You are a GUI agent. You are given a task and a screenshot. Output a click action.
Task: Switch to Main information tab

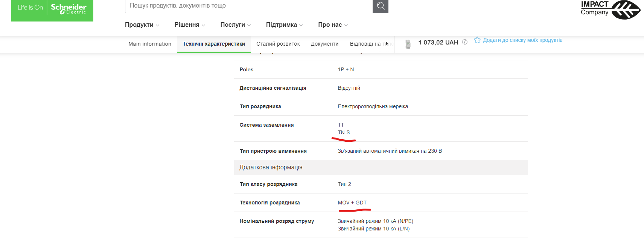tap(150, 44)
